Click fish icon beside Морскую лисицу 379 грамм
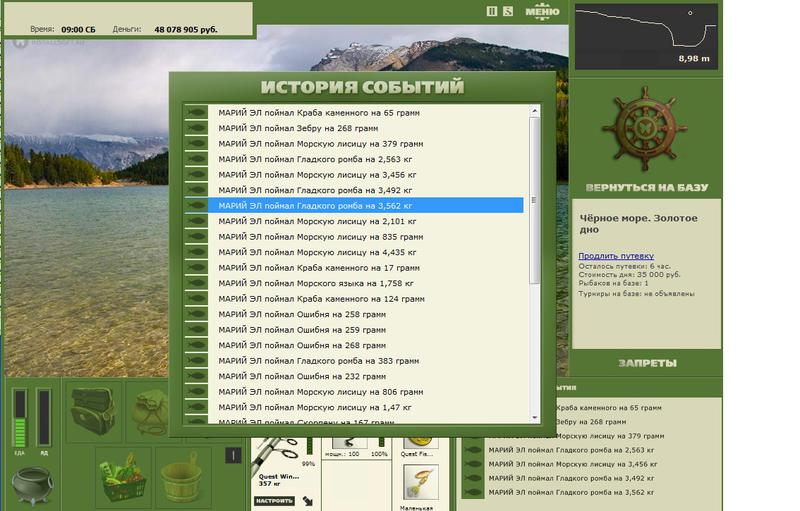 (x=196, y=144)
